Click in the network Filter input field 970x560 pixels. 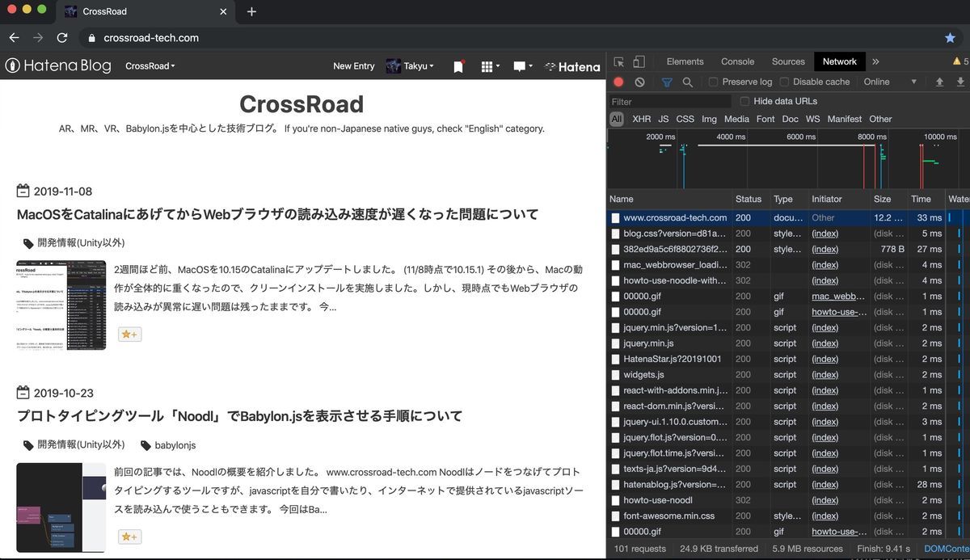pos(671,101)
